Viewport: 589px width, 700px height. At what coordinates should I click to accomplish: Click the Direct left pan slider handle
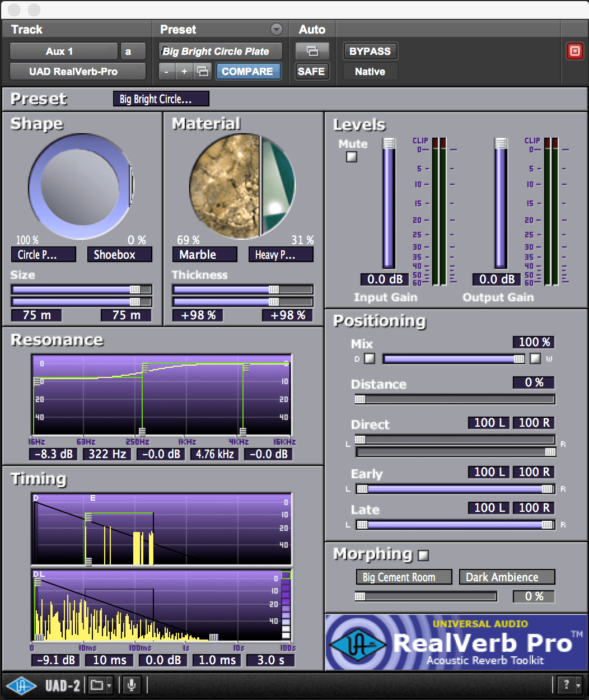(x=360, y=440)
